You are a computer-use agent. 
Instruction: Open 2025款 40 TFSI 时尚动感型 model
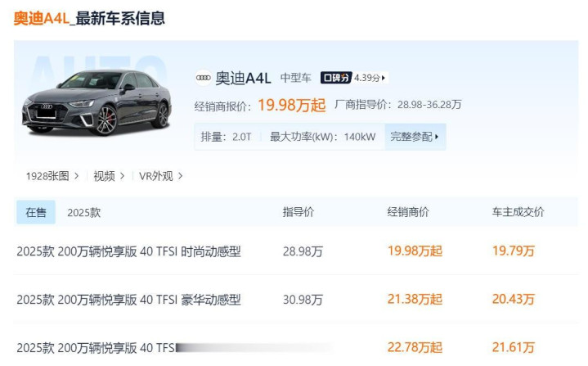[x=128, y=251]
